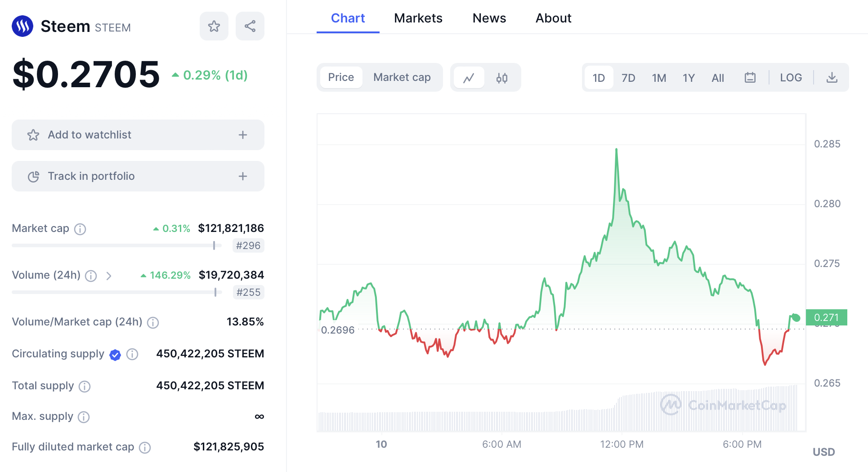Open the calendar date range picker

(750, 78)
